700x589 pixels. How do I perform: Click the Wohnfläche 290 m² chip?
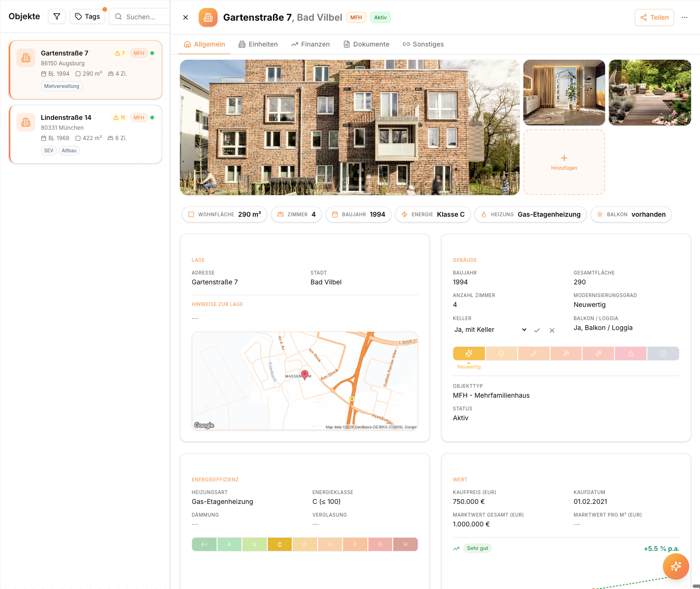[x=225, y=214]
